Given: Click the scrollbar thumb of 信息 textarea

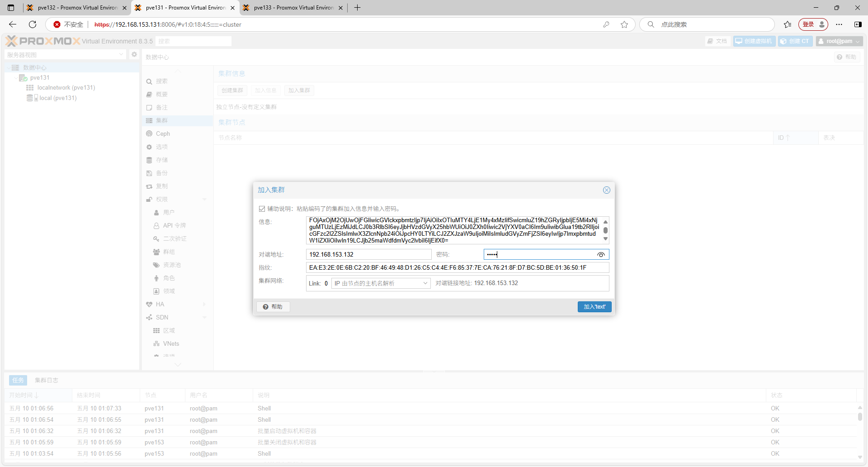Looking at the screenshot, I should 605,230.
